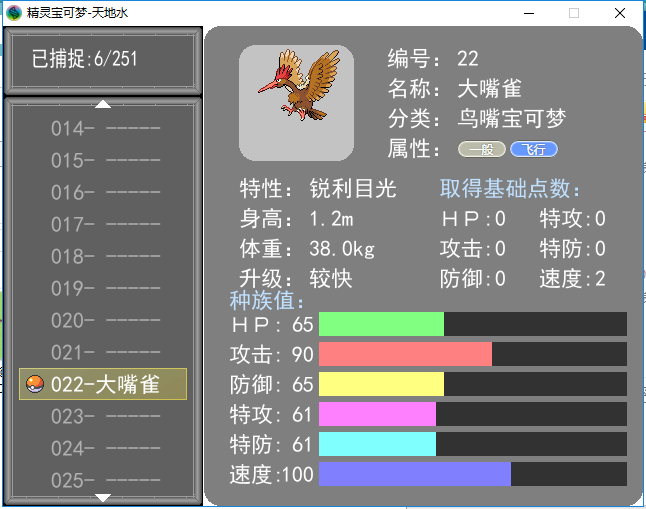Click the 防御:0 effort point entry
Viewport: 646px width, 509px height.
click(x=473, y=279)
